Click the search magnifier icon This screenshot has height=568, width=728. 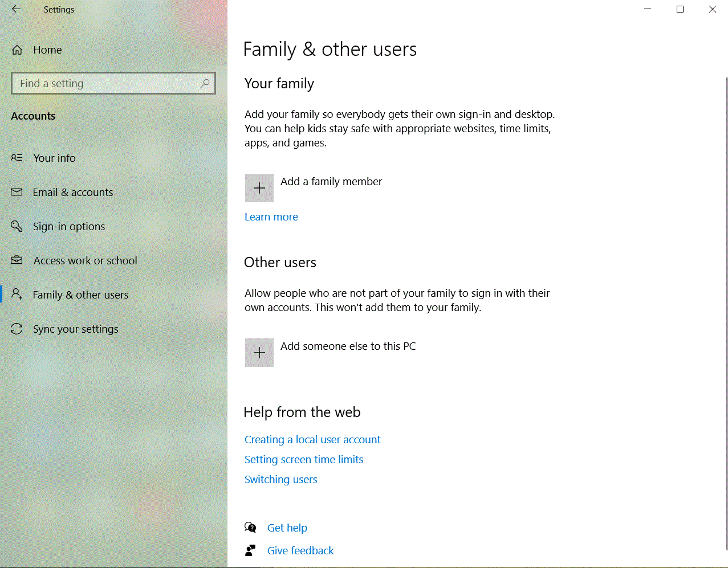[x=205, y=83]
